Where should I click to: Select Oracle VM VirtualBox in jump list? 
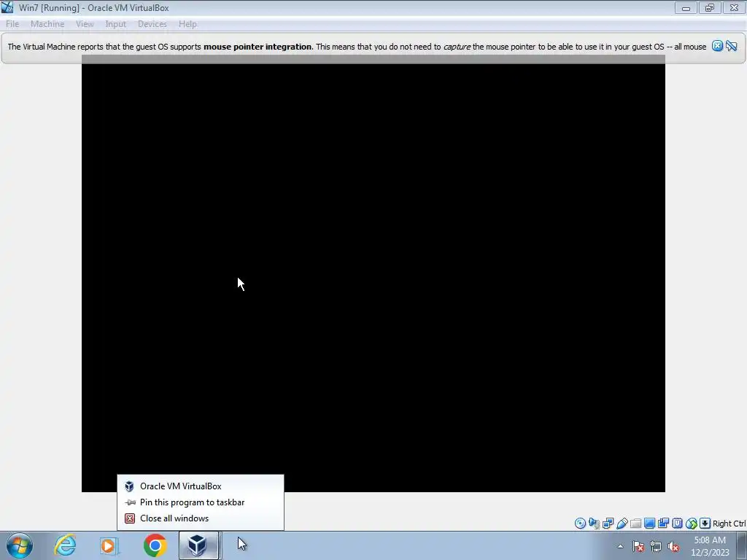pyautogui.click(x=201, y=486)
